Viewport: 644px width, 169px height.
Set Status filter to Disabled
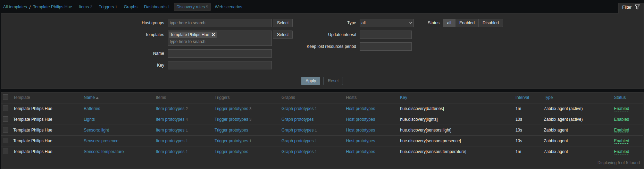click(491, 23)
